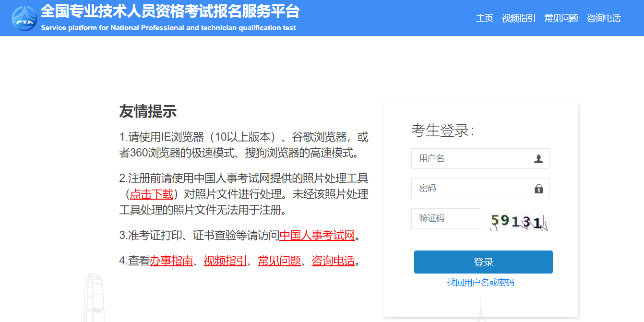The width and height of the screenshot is (644, 322).
Task: Select the 验证码 input box
Action: tap(445, 219)
